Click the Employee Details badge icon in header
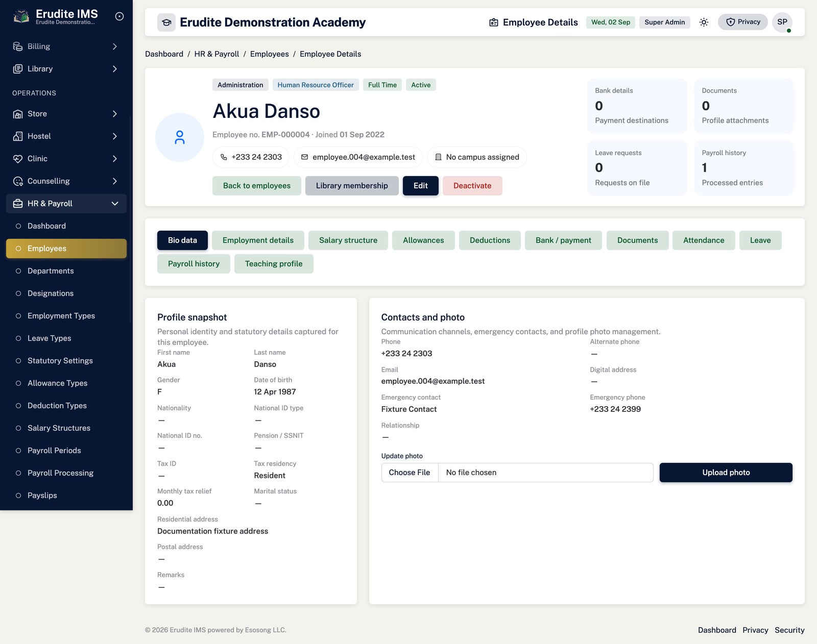 pos(494,22)
